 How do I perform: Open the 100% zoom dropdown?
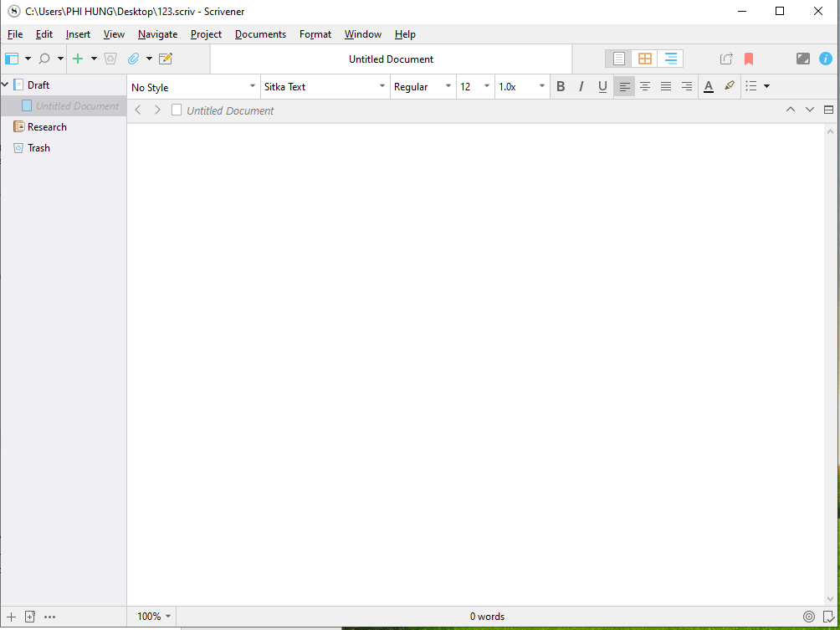coord(154,617)
